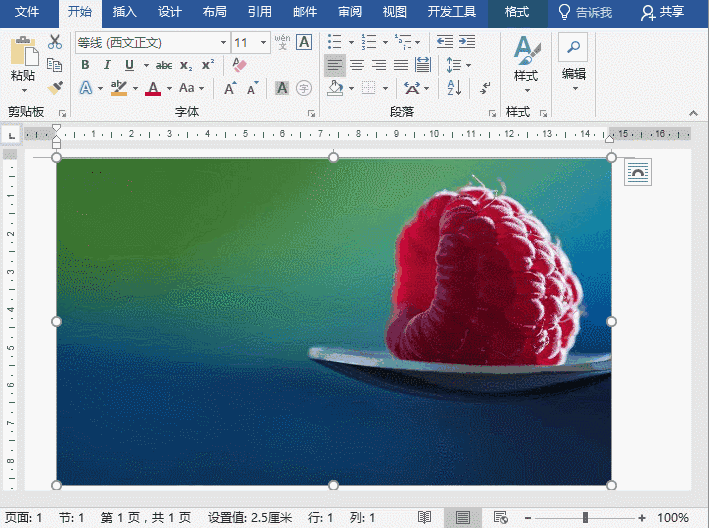
Task: Switch to the 插入 tab
Action: (125, 12)
